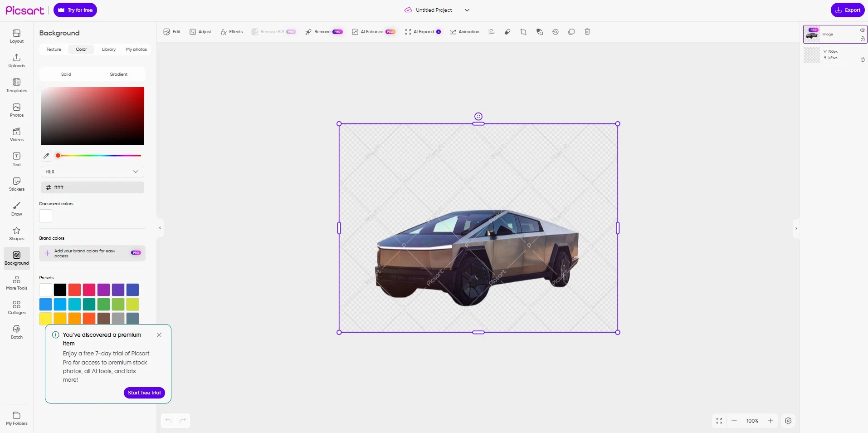Screen dimensions: 868x433
Task: Open the Templates panel
Action: [x=17, y=86]
